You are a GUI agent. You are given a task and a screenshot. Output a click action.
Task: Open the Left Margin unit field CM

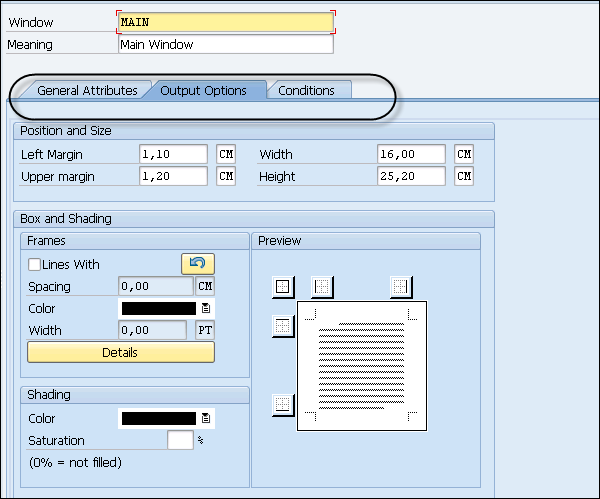click(226, 154)
